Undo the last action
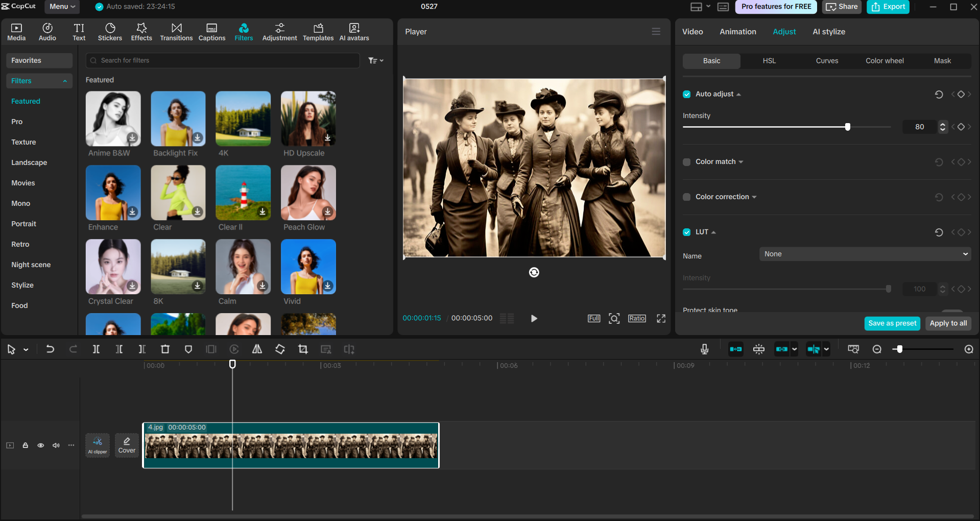Image resolution: width=980 pixels, height=521 pixels. (50, 349)
